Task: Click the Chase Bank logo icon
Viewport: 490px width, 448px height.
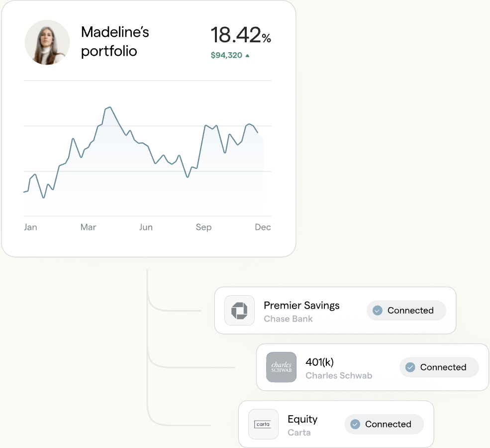Action: click(239, 311)
